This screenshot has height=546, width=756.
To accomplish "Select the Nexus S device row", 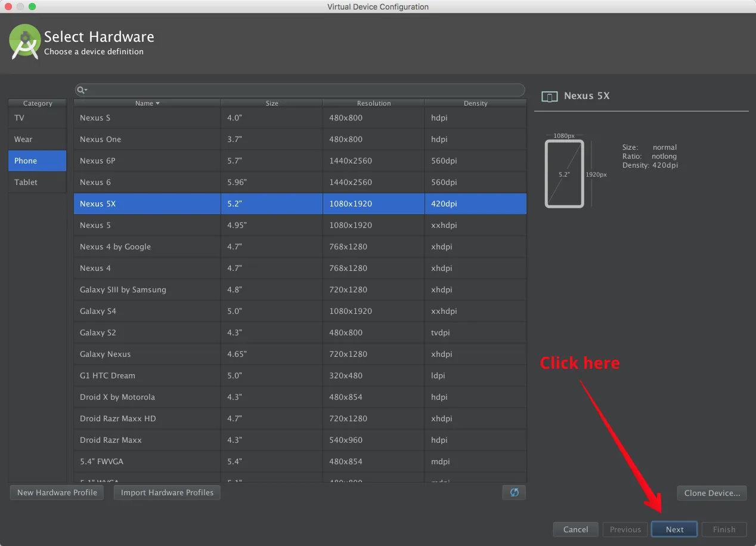I will coord(300,118).
